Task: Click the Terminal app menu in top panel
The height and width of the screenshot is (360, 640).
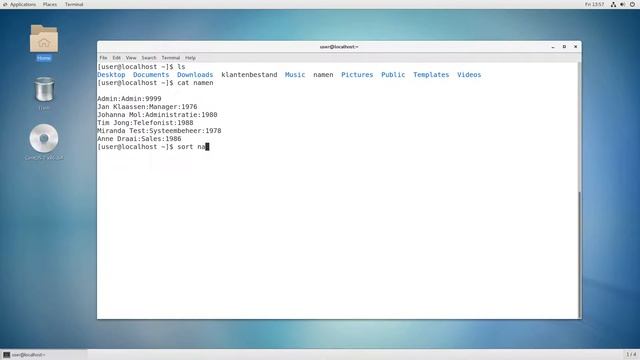Action: coord(74,4)
